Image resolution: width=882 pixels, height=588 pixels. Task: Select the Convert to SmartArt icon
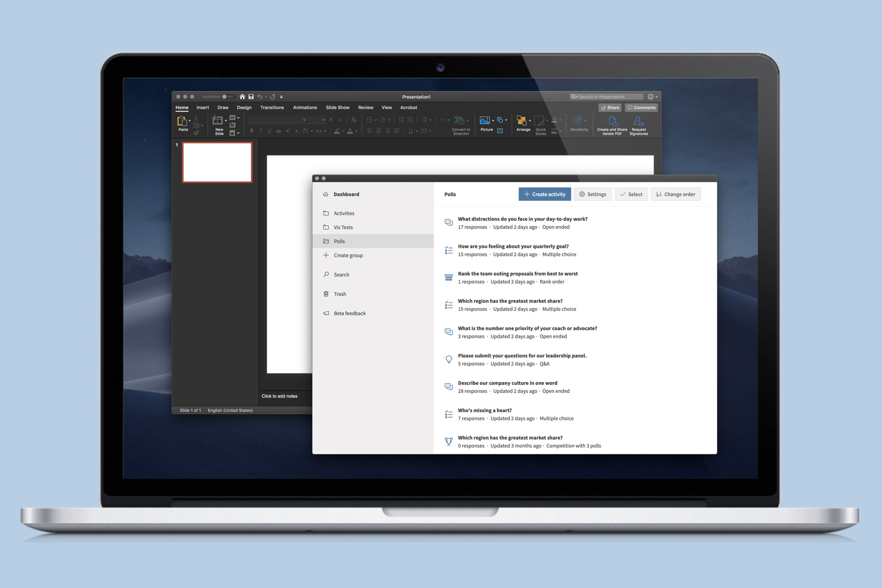pos(460,119)
